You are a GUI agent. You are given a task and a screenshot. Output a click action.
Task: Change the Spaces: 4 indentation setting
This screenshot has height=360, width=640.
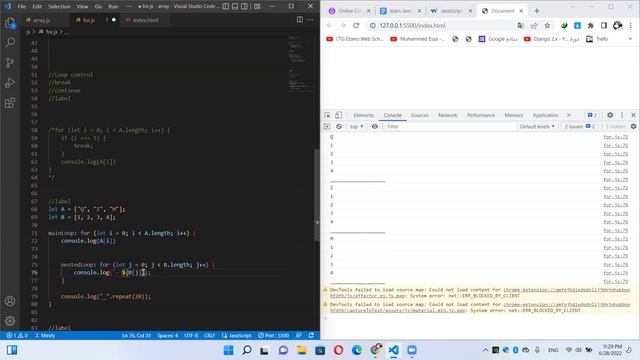[168, 336]
